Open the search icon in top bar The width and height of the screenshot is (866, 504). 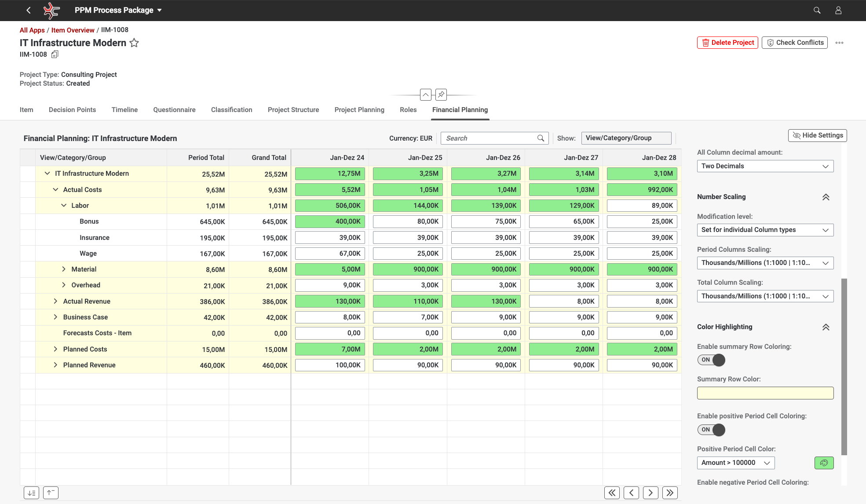pyautogui.click(x=817, y=10)
